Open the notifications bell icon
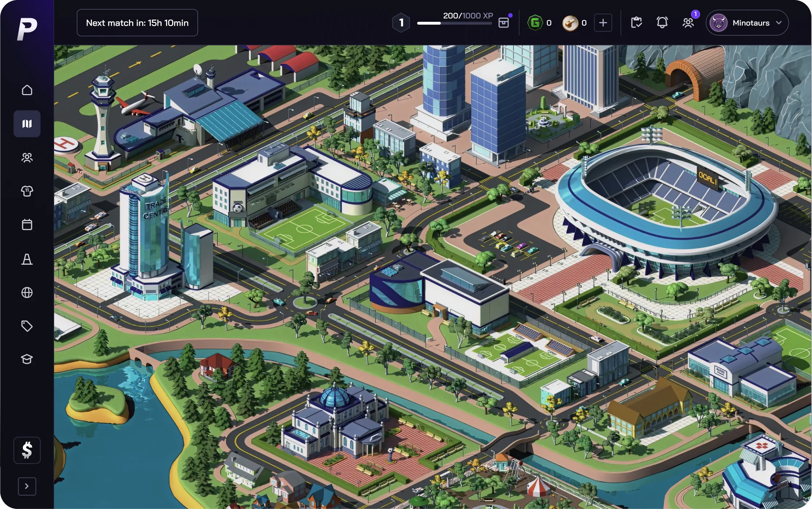Screen dimensions: 812x509 tap(662, 23)
